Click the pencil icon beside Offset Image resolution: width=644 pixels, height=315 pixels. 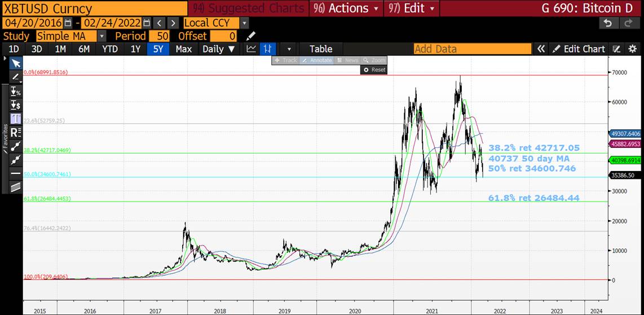[x=251, y=36]
